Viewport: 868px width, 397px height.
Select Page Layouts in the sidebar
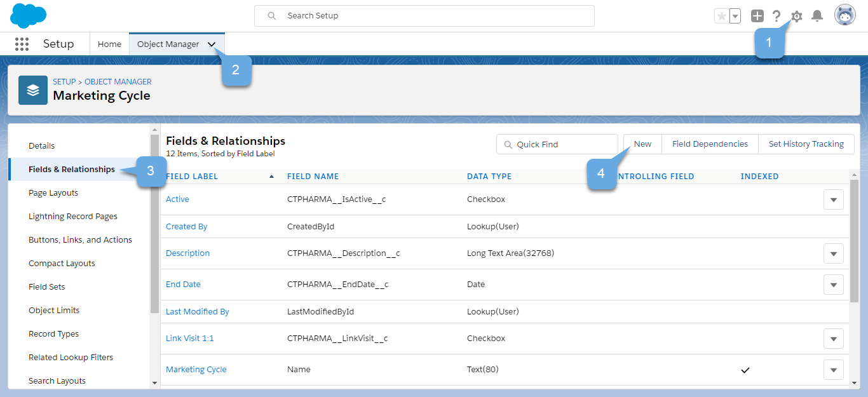[53, 193]
